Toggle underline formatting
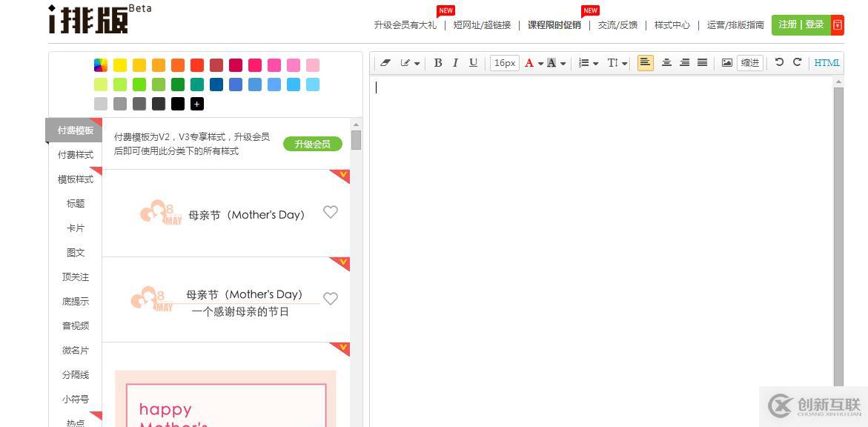 pos(473,62)
